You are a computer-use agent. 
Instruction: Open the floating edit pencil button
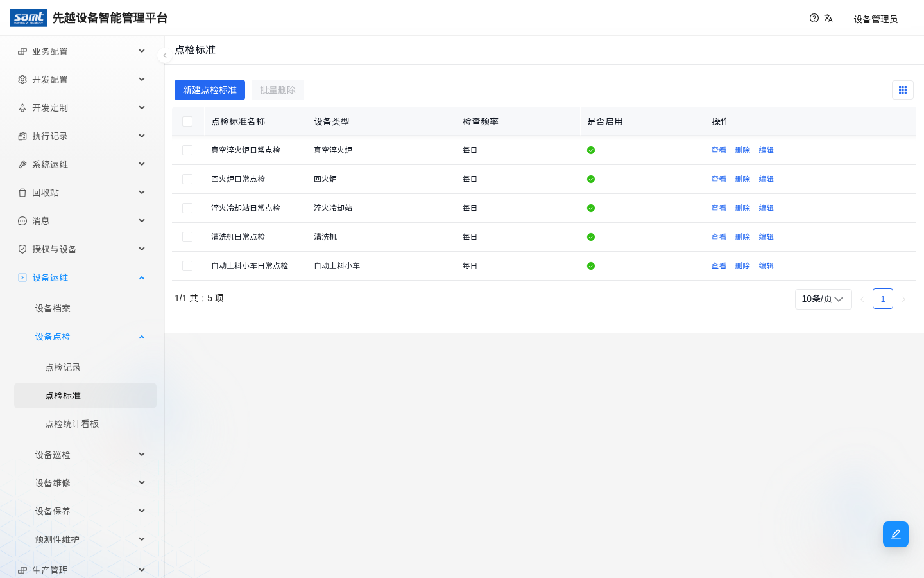point(896,534)
